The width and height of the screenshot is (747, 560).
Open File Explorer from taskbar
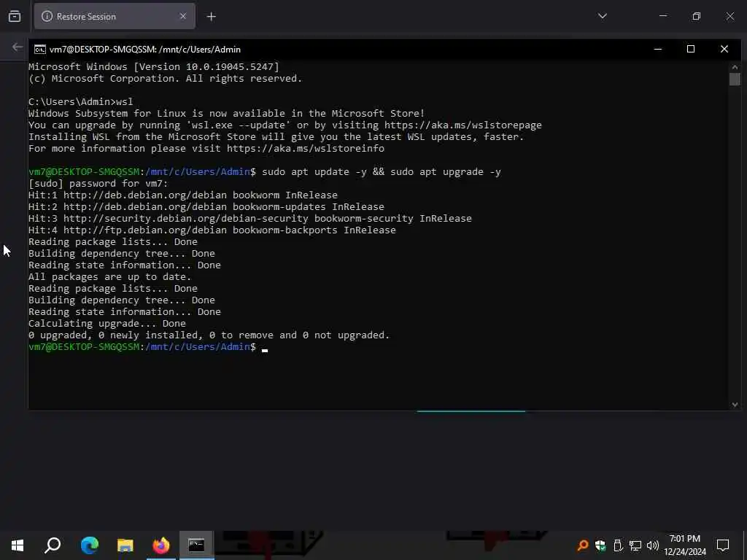coord(125,545)
